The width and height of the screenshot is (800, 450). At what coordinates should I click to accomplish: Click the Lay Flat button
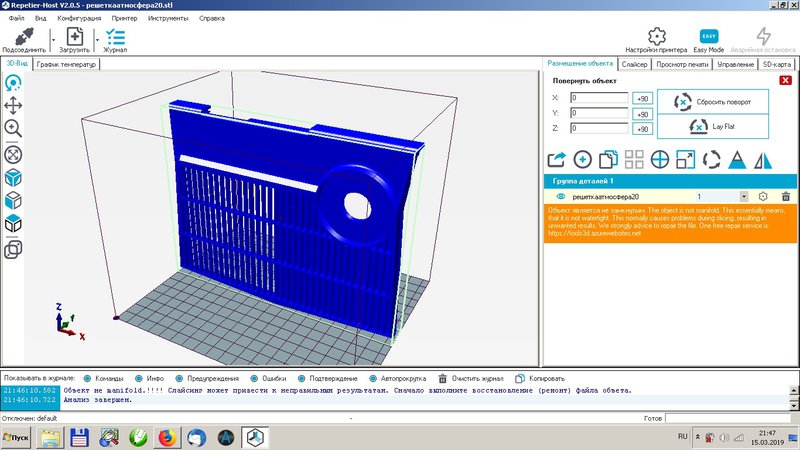click(x=713, y=126)
